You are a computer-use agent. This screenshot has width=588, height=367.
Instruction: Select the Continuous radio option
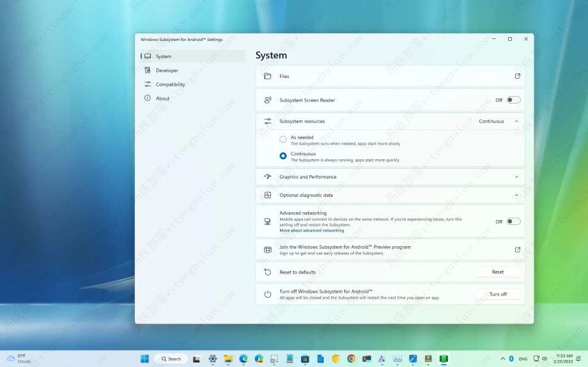283,156
